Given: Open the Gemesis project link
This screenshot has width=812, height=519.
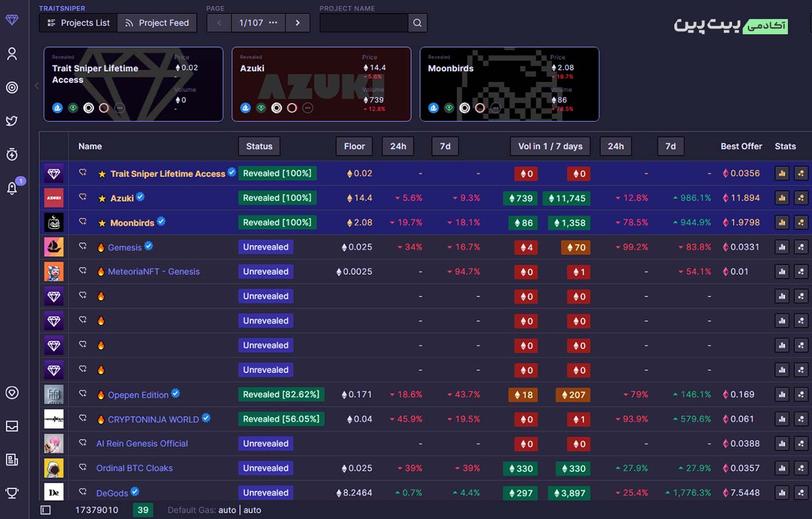Looking at the screenshot, I should coord(125,247).
